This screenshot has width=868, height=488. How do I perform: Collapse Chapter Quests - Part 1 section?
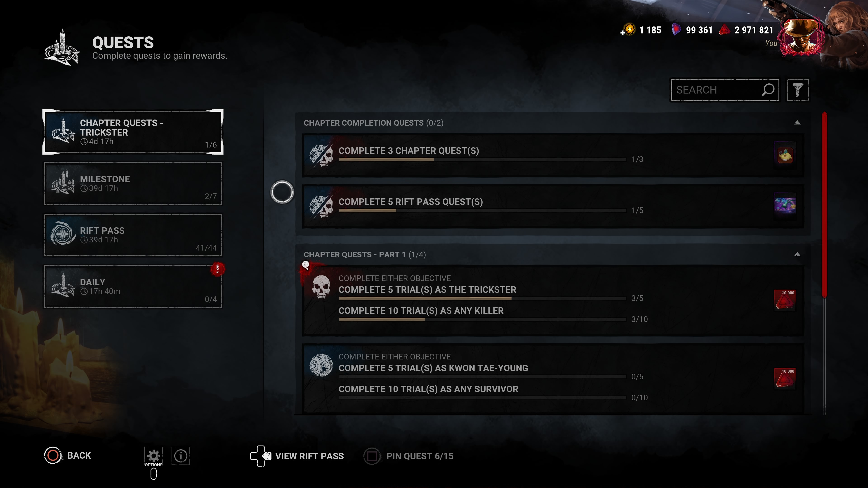tap(797, 254)
